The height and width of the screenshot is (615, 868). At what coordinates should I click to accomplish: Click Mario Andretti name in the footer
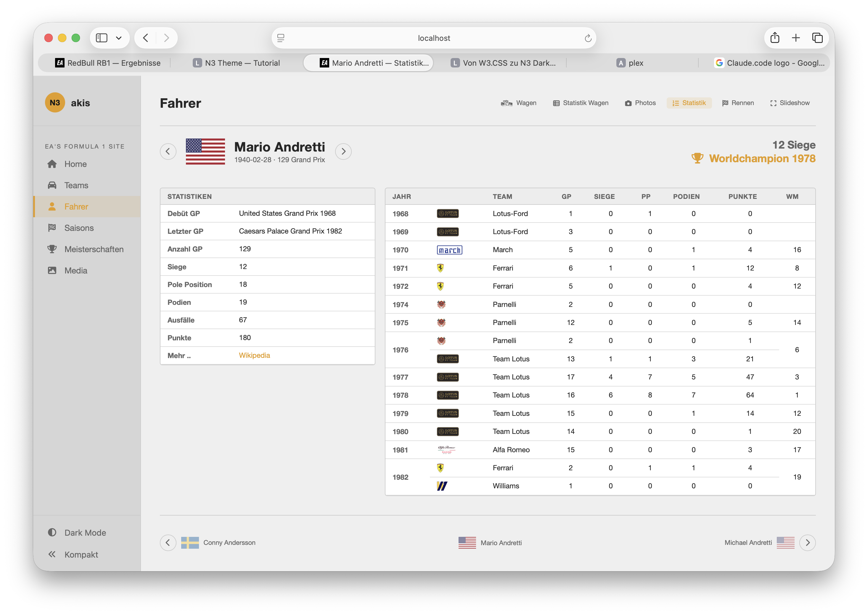tap(501, 543)
